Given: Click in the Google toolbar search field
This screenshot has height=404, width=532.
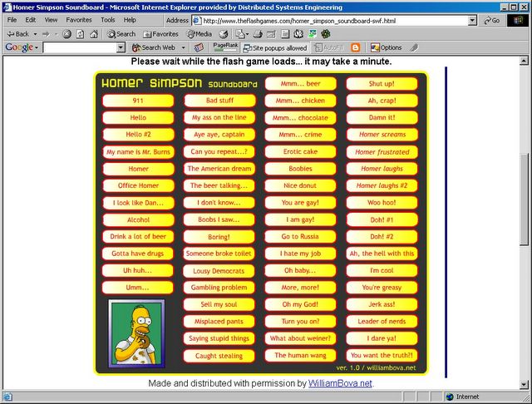Looking at the screenshot, I should 80,48.
